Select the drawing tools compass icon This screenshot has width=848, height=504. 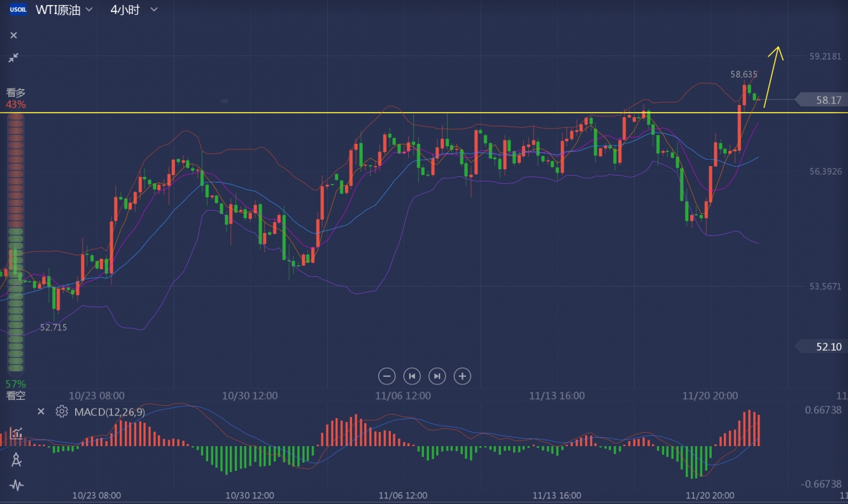[x=17, y=459]
